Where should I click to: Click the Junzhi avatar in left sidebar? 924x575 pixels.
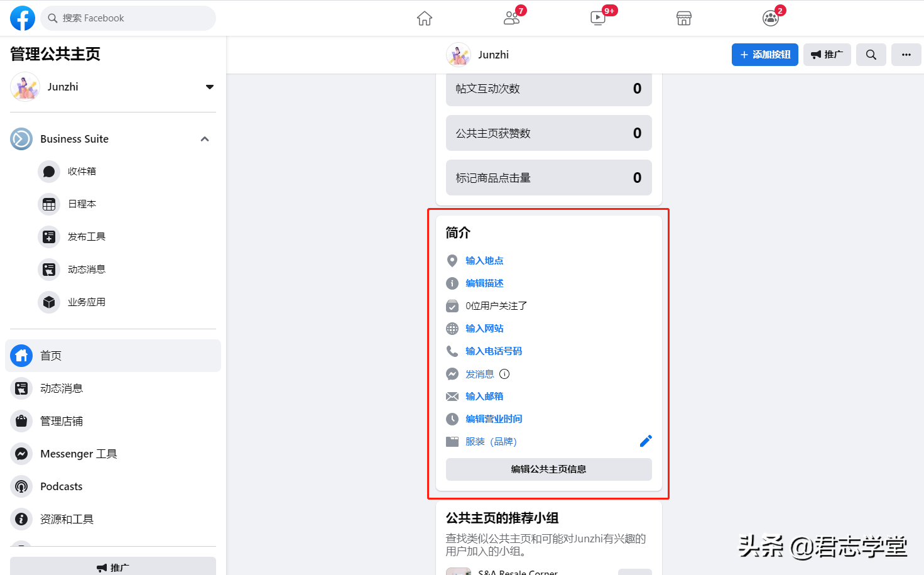[25, 87]
